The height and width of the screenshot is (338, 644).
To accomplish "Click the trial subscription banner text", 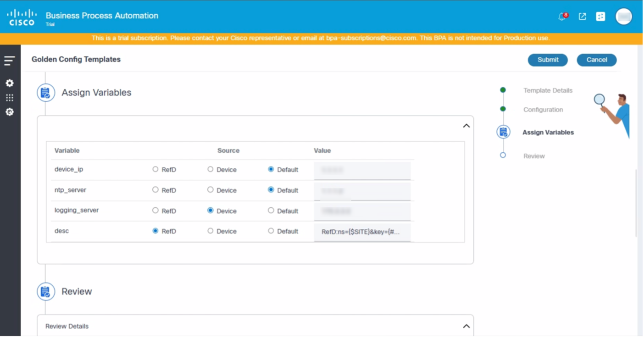I will [x=321, y=38].
